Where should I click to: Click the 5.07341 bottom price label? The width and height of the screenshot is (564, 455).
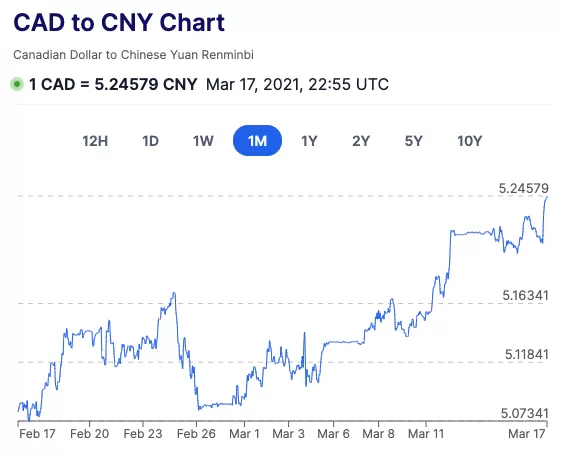(x=525, y=414)
